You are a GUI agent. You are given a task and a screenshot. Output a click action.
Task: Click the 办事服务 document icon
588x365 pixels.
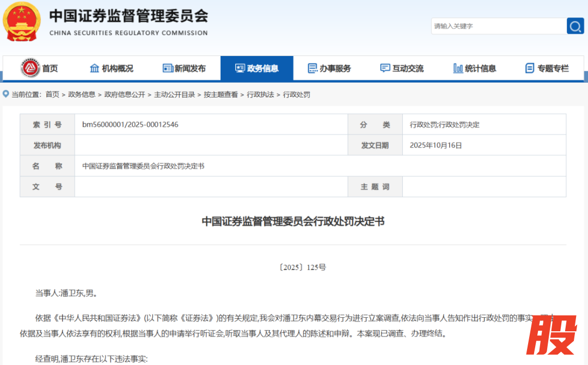pos(313,68)
